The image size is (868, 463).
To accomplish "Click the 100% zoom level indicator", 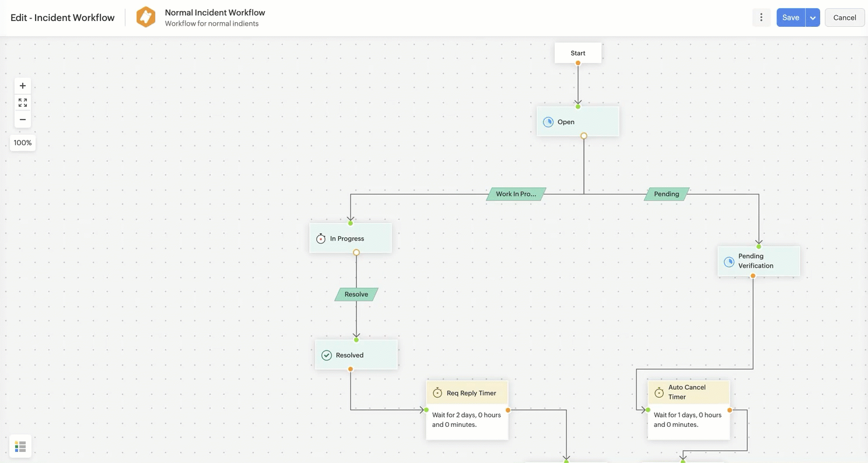I will [22, 142].
